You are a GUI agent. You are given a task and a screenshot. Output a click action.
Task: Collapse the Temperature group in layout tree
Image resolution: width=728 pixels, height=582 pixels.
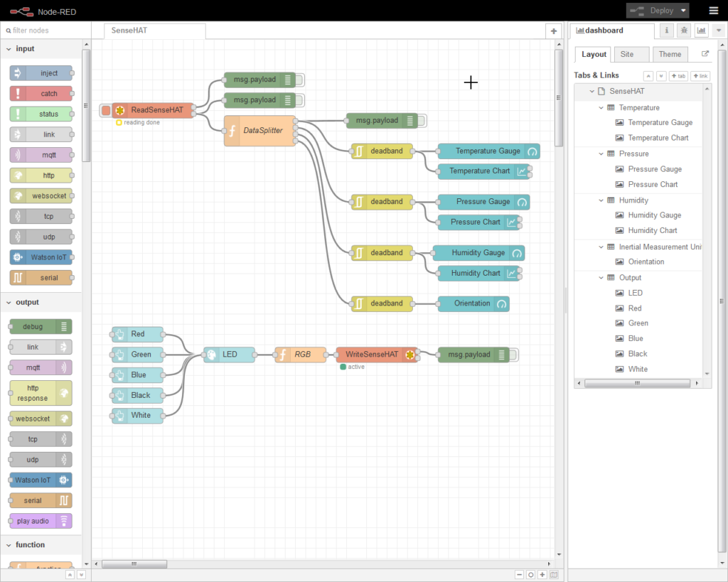tap(601, 108)
